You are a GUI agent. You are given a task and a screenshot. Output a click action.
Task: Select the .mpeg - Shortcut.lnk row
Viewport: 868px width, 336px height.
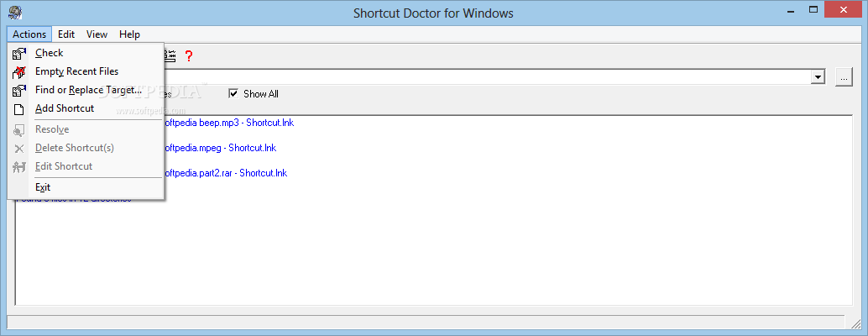click(220, 148)
